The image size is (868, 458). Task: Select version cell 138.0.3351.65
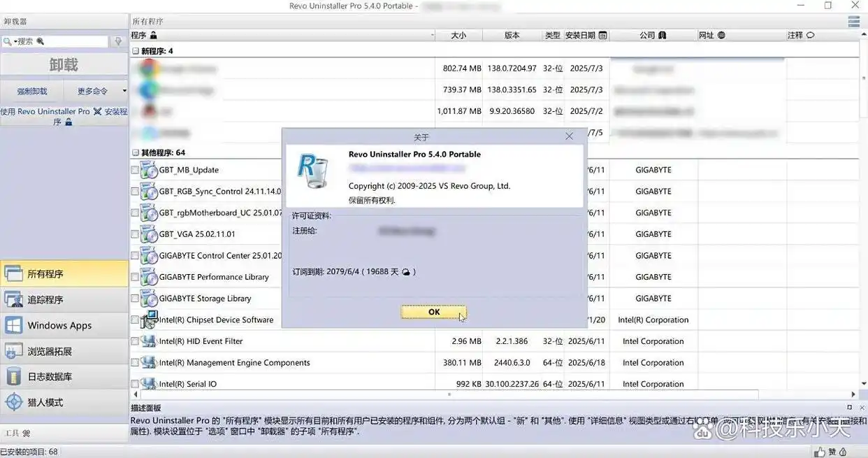tap(512, 90)
